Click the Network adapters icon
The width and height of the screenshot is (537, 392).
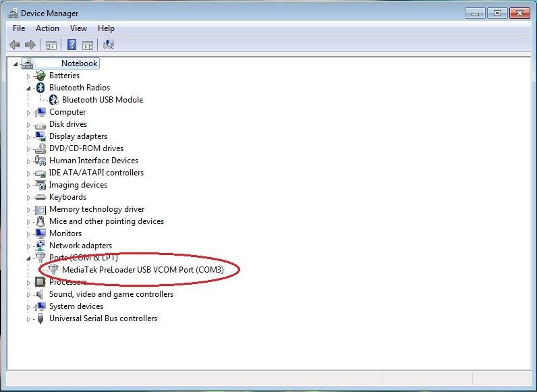pyautogui.click(x=40, y=246)
